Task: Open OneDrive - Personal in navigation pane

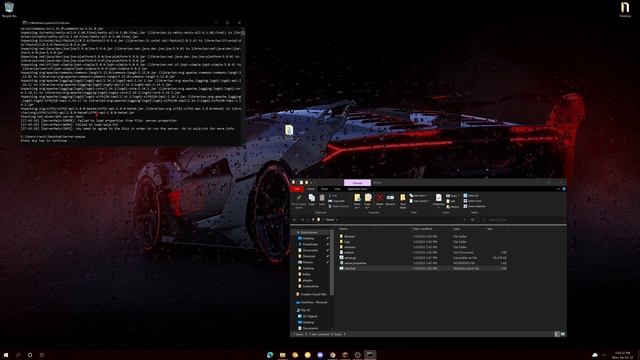Action: tap(312, 302)
